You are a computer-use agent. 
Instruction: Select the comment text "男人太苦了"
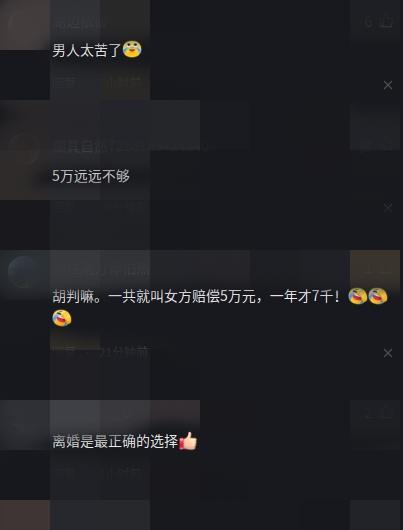(x=87, y=50)
